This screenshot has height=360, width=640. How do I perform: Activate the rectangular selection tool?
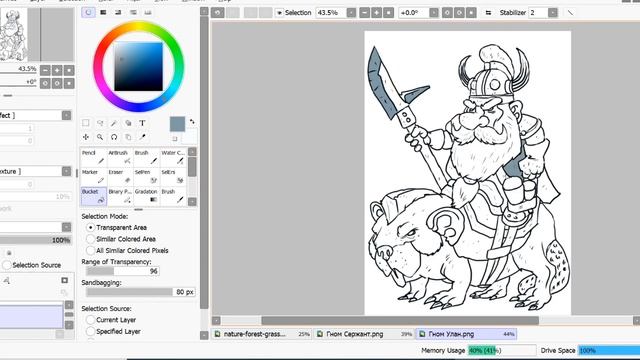pos(86,123)
